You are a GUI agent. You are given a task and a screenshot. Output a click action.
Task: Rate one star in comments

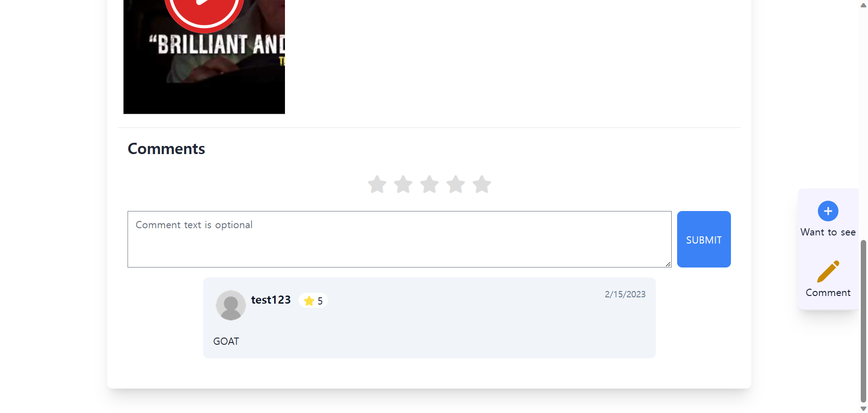377,184
